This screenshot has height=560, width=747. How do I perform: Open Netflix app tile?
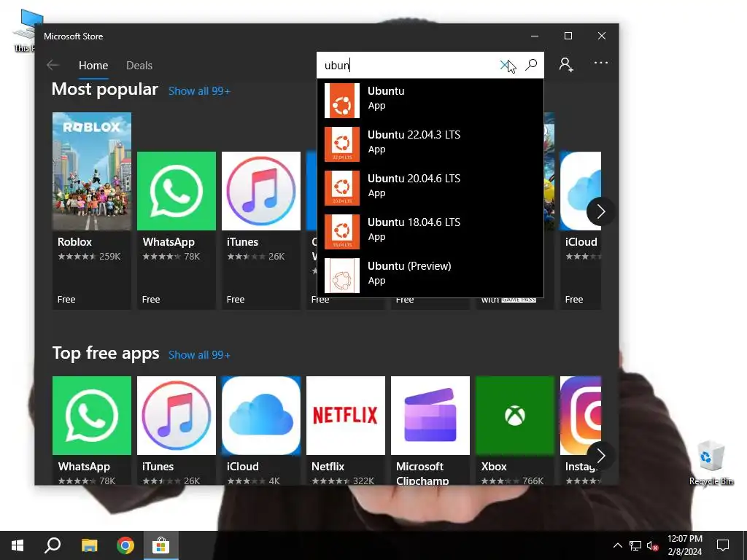[346, 430]
